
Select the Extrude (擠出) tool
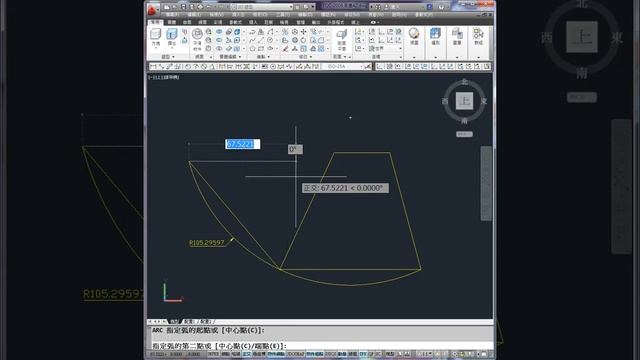click(x=171, y=37)
